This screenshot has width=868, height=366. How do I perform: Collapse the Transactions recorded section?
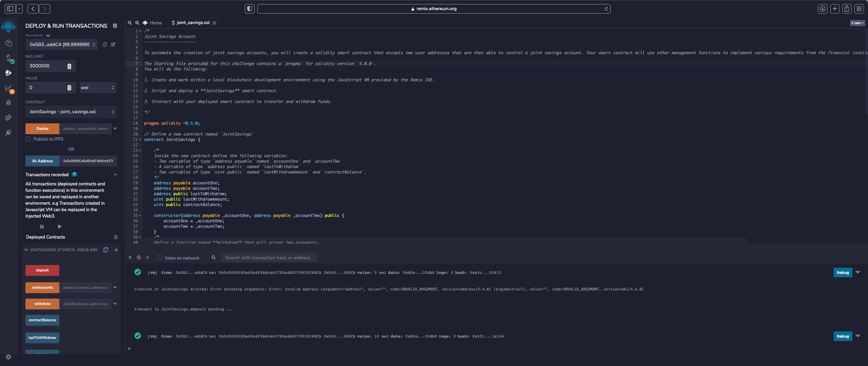115,174
